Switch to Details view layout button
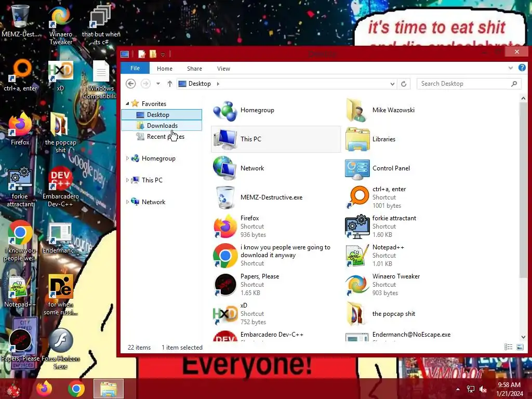 pos(508,347)
